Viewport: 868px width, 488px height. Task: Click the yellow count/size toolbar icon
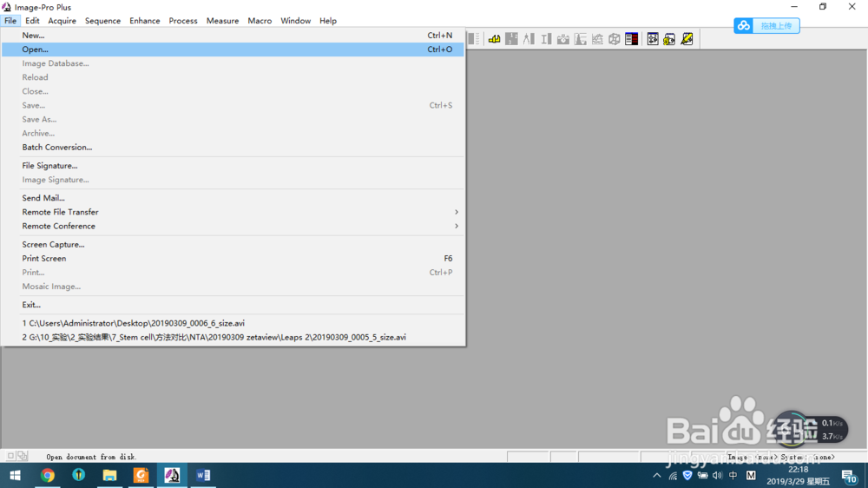[x=495, y=39]
